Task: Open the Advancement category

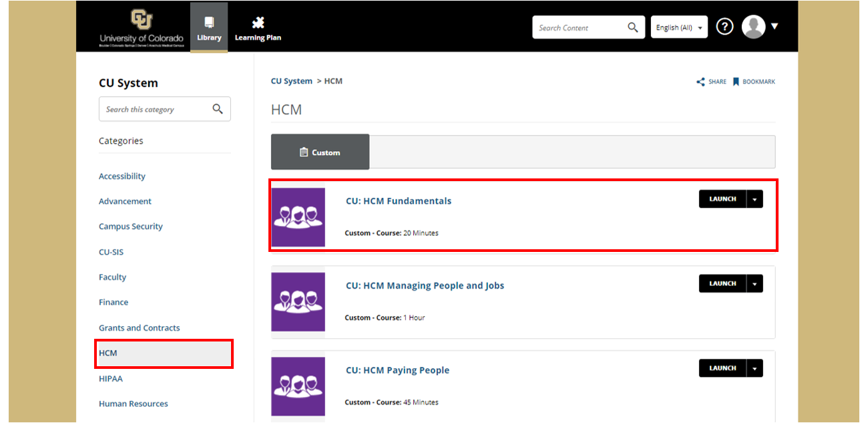Action: click(x=125, y=201)
